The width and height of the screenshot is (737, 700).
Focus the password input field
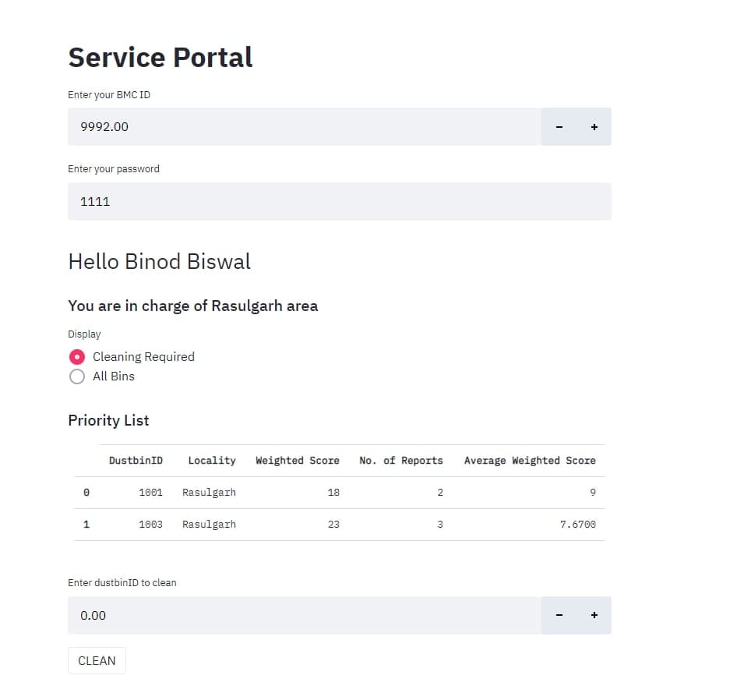point(340,201)
